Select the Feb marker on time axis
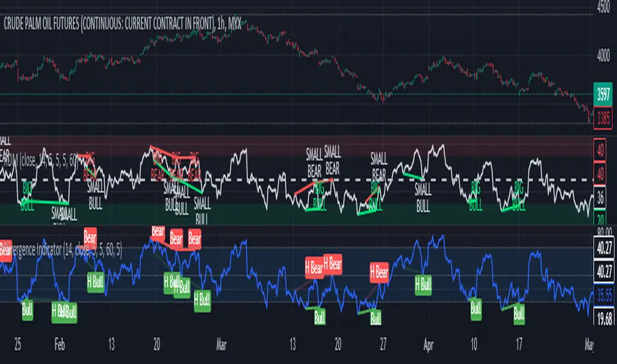The image size is (617, 364). [60, 345]
